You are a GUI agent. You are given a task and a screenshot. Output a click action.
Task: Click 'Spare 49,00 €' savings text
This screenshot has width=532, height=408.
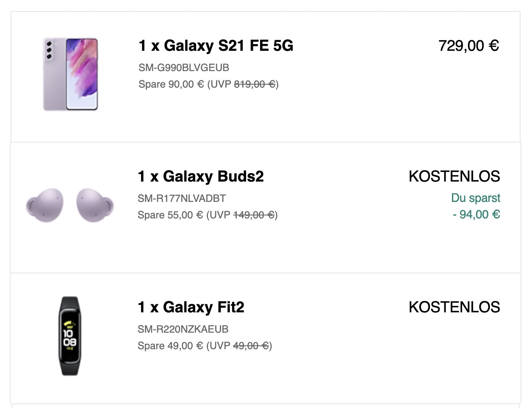[x=170, y=346]
